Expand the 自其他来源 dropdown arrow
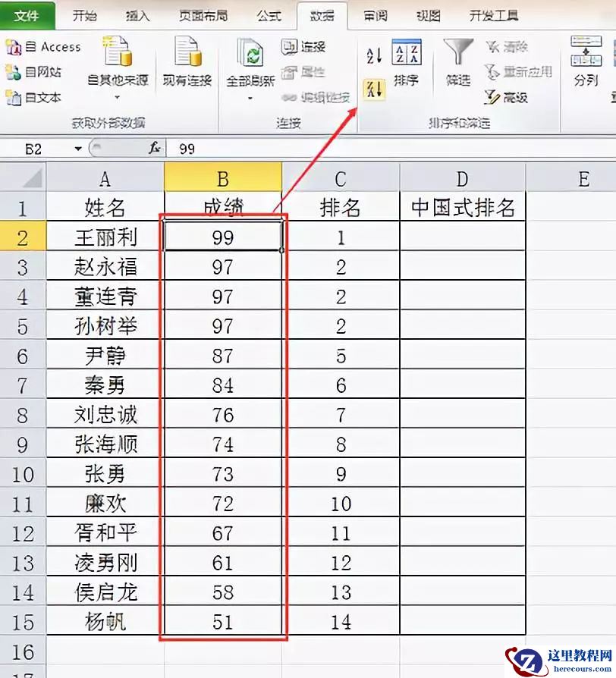This screenshot has height=678, width=616. point(118,98)
